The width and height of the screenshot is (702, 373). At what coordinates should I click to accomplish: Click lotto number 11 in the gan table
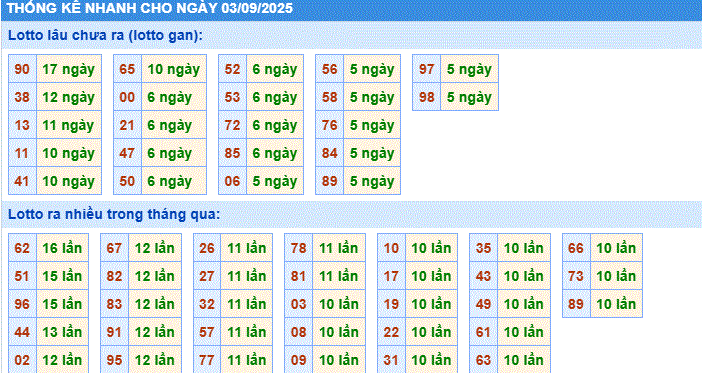click(22, 153)
